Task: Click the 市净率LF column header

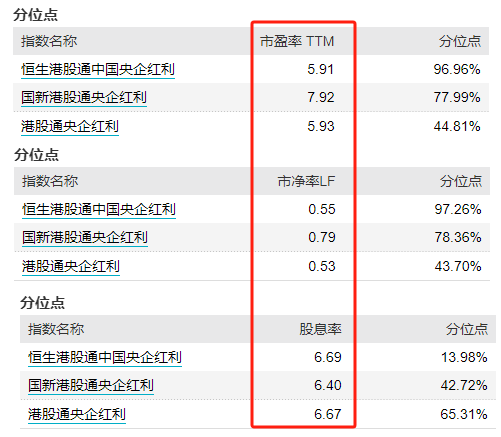Action: coord(306,181)
